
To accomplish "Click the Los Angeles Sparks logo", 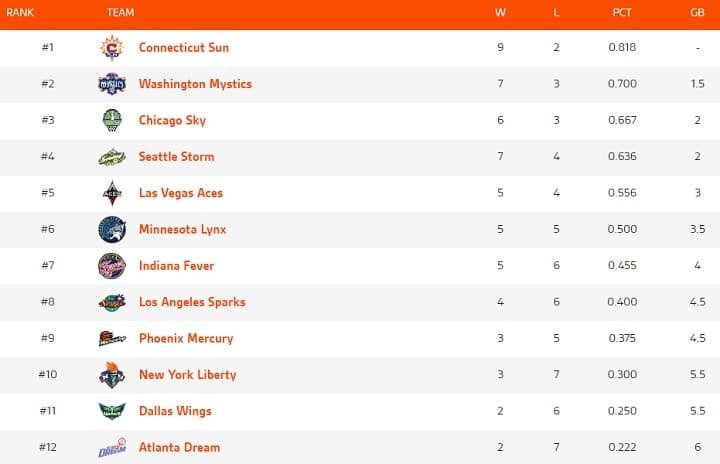I will tap(112, 302).
